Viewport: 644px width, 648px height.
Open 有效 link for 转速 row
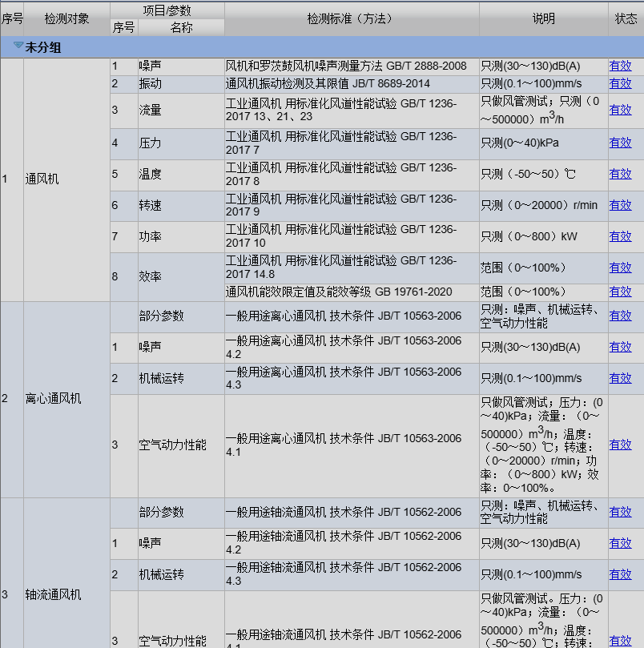620,206
